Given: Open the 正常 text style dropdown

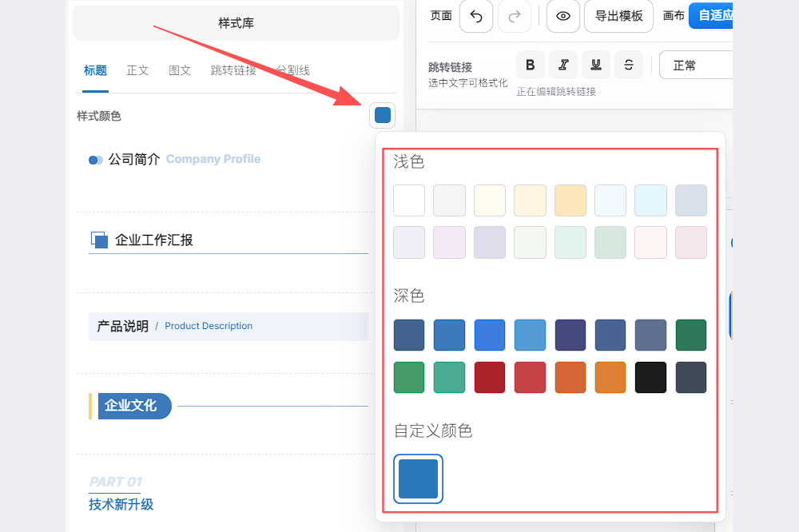Looking at the screenshot, I should [x=696, y=66].
